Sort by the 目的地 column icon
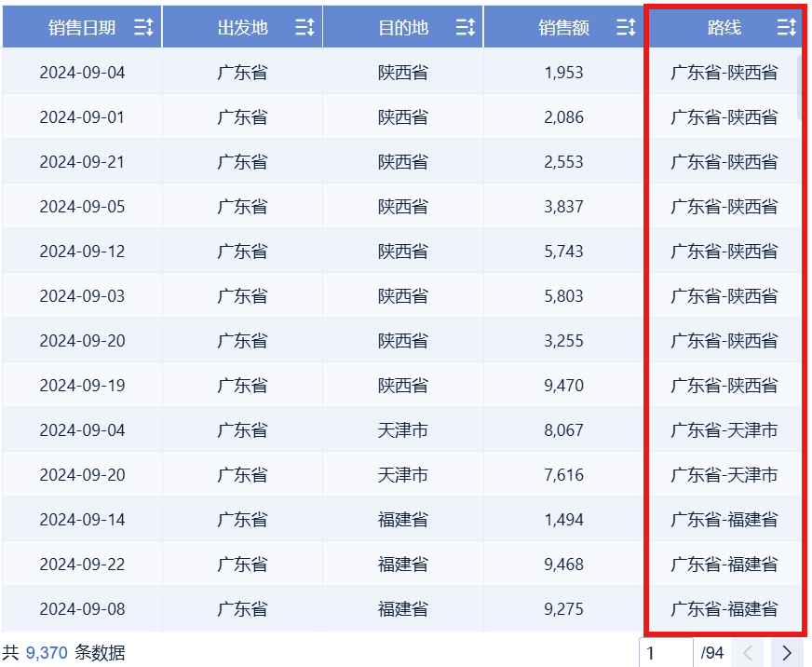The image size is (812, 667). click(465, 27)
